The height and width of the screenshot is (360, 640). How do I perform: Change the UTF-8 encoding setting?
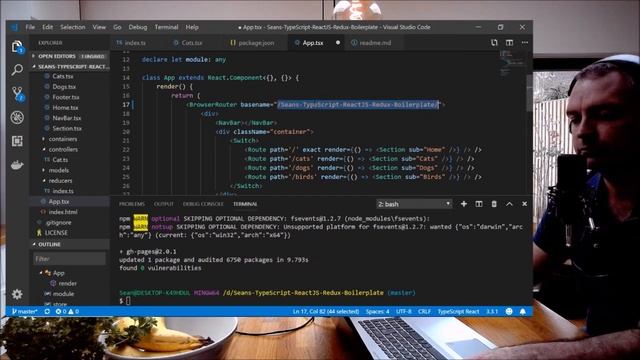click(404, 311)
